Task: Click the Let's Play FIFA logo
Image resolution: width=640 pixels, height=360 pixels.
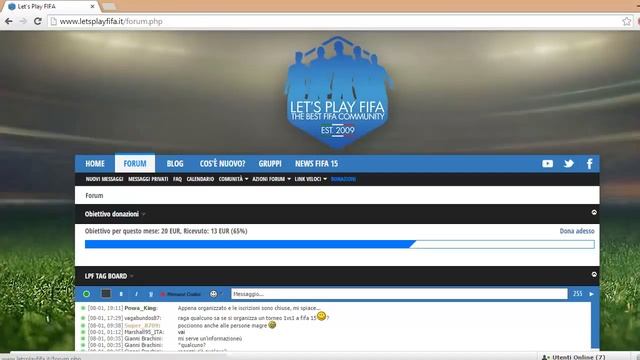Action: pos(338,92)
